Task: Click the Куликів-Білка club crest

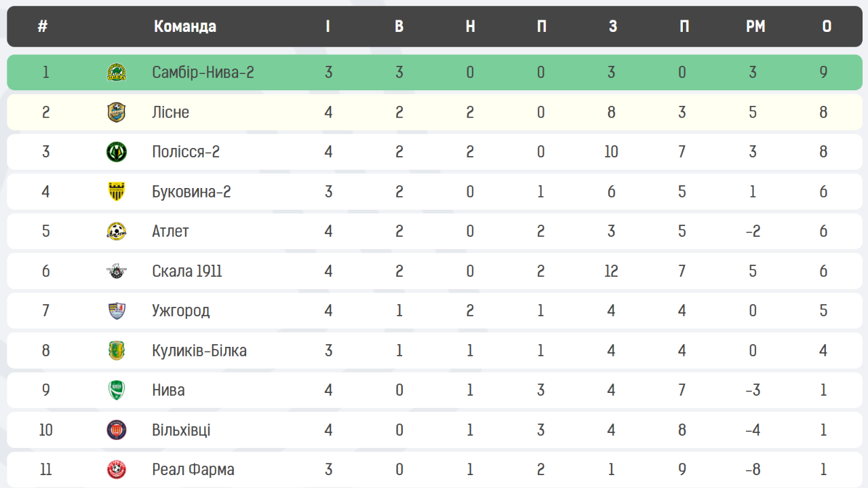Action: pos(117,350)
